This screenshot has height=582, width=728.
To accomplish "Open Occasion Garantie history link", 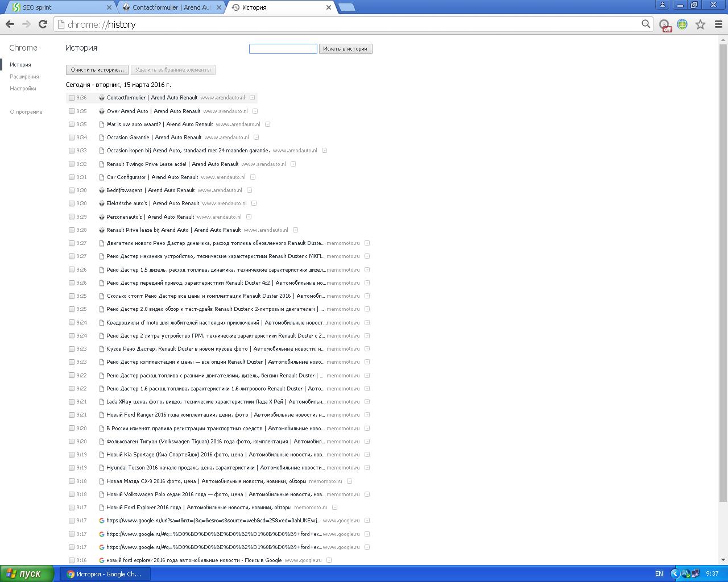I will (x=154, y=138).
